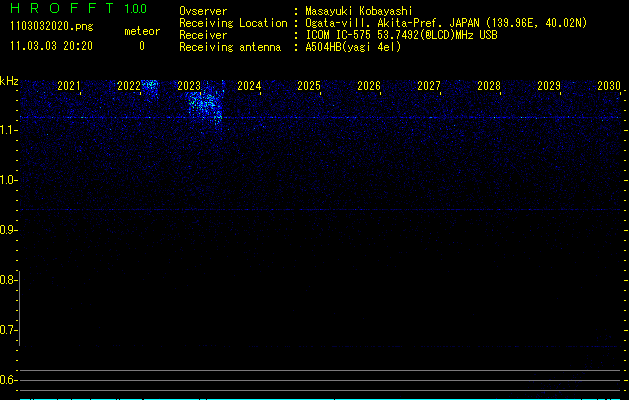Click the 2023 time marker
This screenshot has height=400, width=629.
[189, 86]
